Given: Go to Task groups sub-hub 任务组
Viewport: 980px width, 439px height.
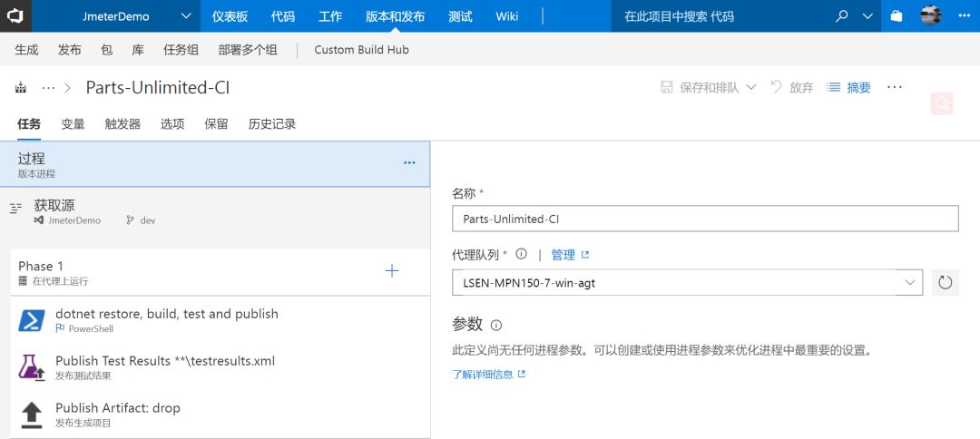Looking at the screenshot, I should point(181,50).
